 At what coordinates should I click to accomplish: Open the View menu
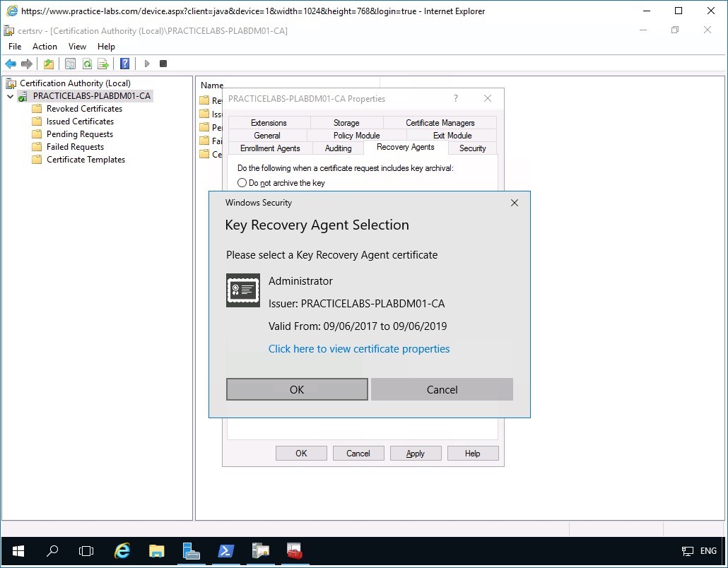point(77,47)
